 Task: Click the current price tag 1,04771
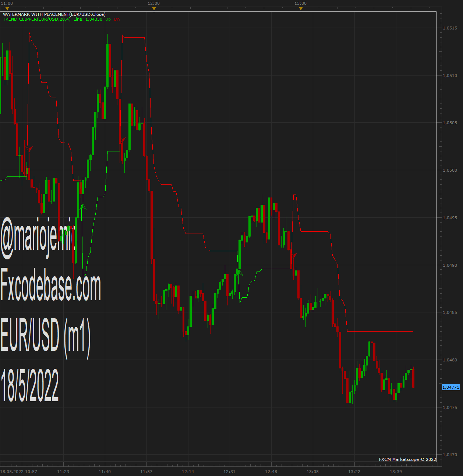point(451,387)
